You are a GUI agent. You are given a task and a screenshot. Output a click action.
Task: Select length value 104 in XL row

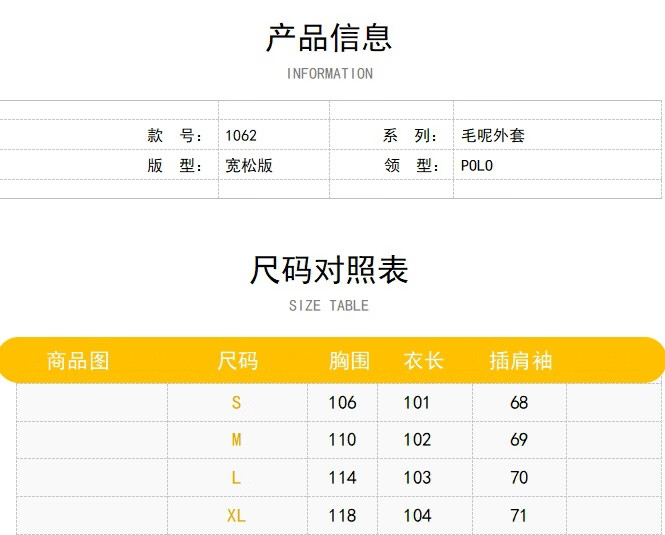pos(417,516)
